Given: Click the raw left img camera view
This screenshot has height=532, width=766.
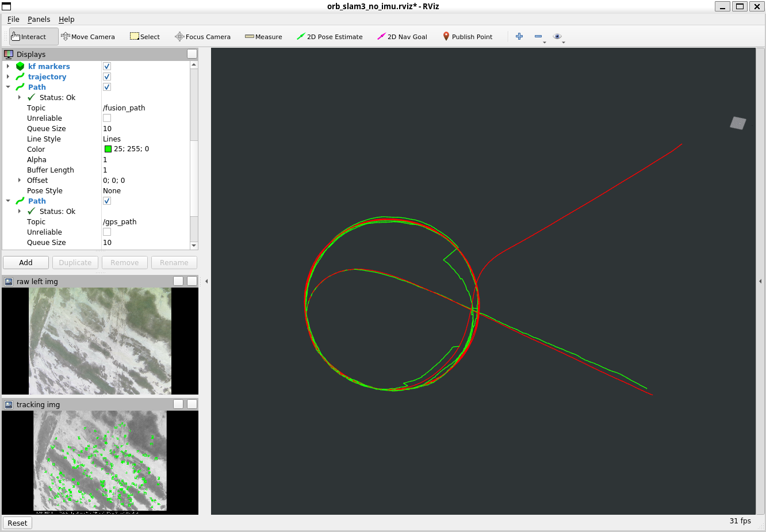Looking at the screenshot, I should 100,341.
